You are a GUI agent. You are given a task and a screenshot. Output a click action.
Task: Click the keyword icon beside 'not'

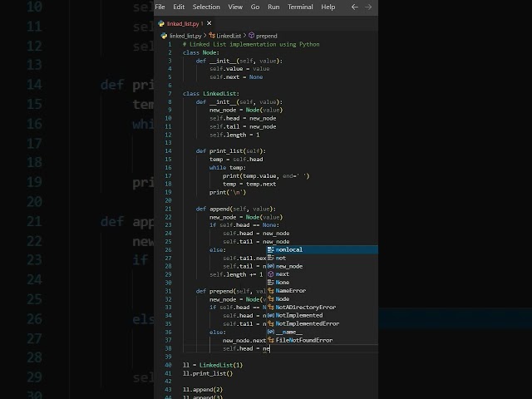(270, 258)
